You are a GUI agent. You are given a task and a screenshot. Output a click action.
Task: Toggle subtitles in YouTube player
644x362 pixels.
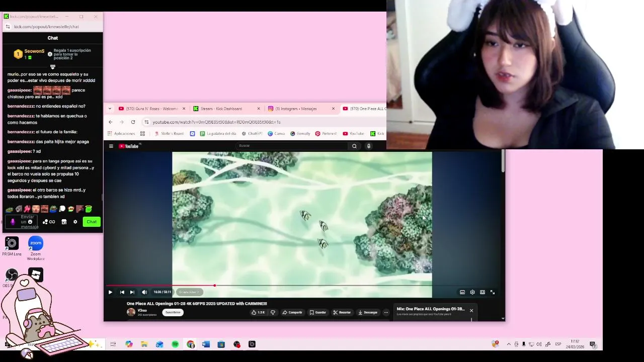(462, 292)
